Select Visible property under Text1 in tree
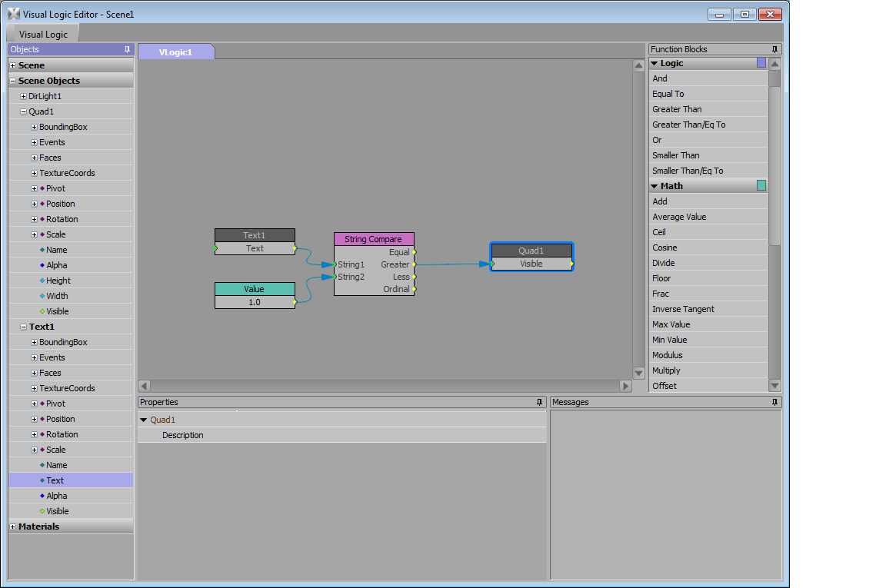This screenshot has width=886, height=588. pos(57,511)
